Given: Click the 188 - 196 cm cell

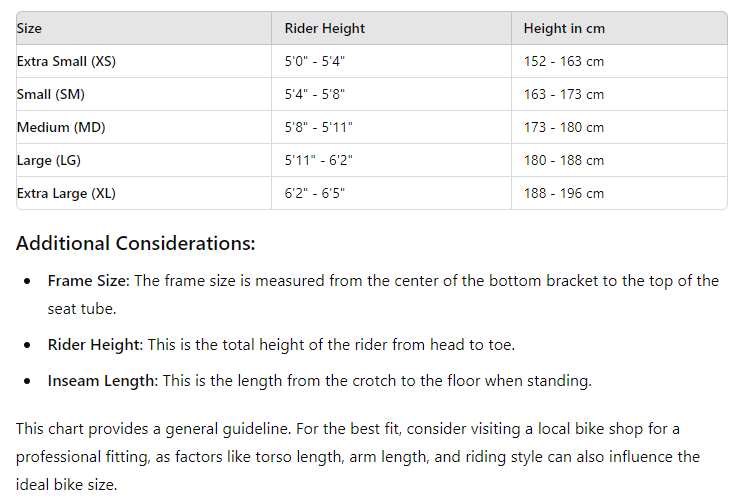Looking at the screenshot, I should click(564, 194).
